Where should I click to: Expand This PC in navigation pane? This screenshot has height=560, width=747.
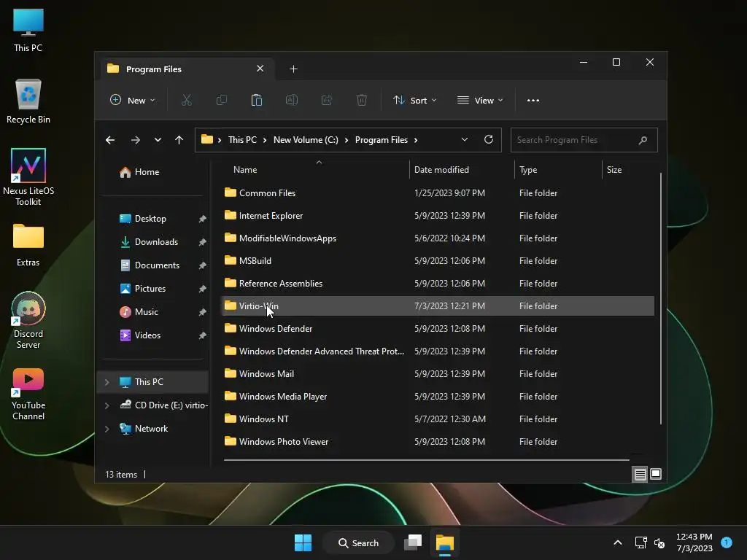(x=107, y=382)
